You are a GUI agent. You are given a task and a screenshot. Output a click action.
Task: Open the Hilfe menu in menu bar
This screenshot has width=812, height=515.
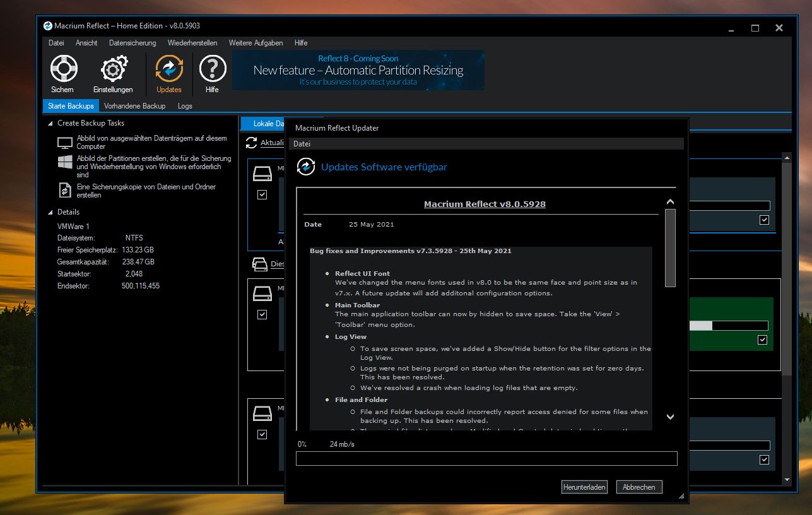(301, 43)
